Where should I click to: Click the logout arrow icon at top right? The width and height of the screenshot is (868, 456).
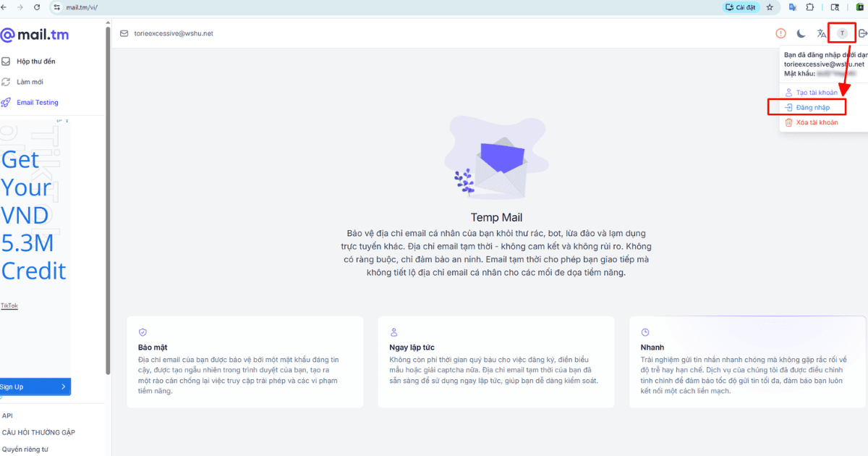(x=862, y=33)
